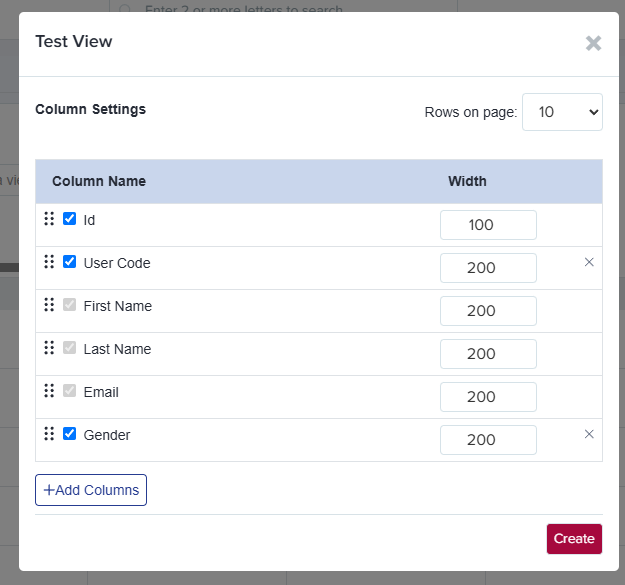This screenshot has width=625, height=585.
Task: Click the drag handle beside Last Name
Action: (49, 348)
